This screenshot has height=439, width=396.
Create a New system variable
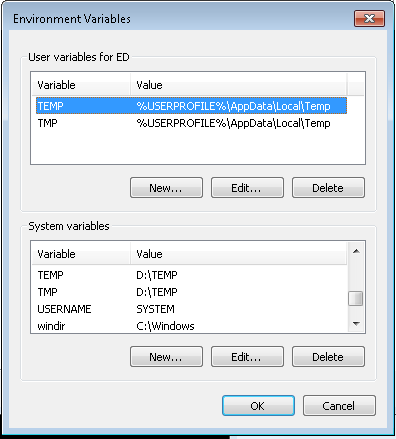click(166, 357)
